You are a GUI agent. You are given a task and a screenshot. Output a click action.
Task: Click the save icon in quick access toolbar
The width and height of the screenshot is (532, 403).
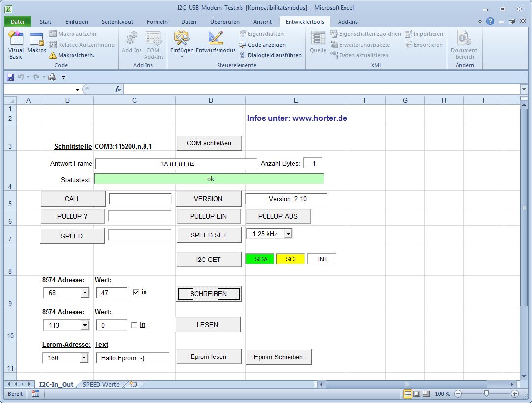10,77
